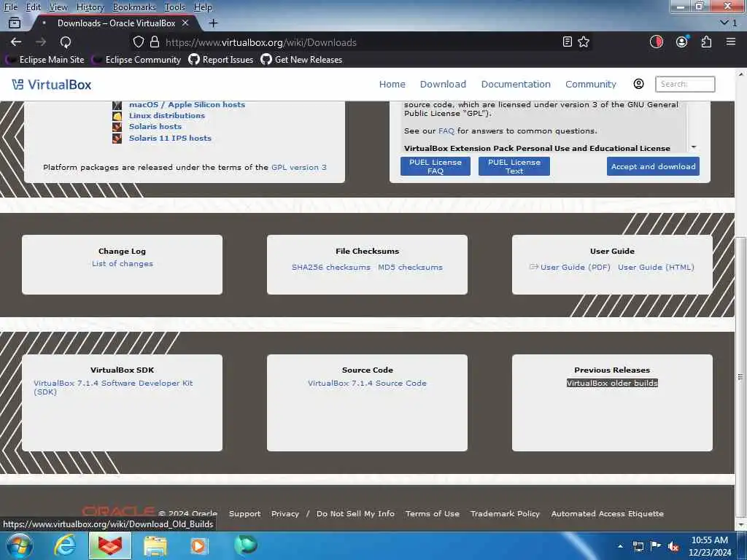The width and height of the screenshot is (747, 560).
Task: Close the Downloads – Oracle VirtualBox tab
Action: click(x=185, y=23)
